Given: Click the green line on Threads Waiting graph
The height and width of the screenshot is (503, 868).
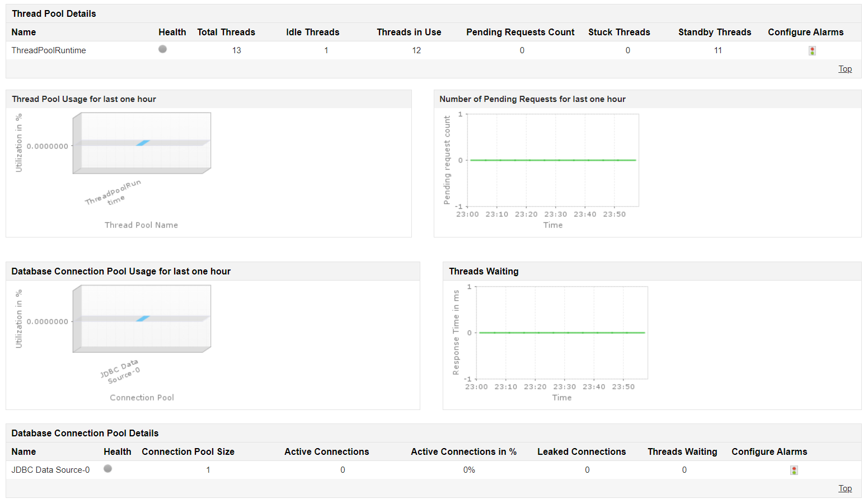Looking at the screenshot, I should [560, 332].
